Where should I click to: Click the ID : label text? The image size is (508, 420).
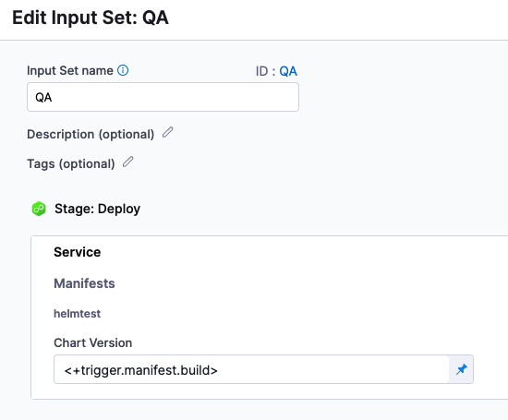coord(265,71)
